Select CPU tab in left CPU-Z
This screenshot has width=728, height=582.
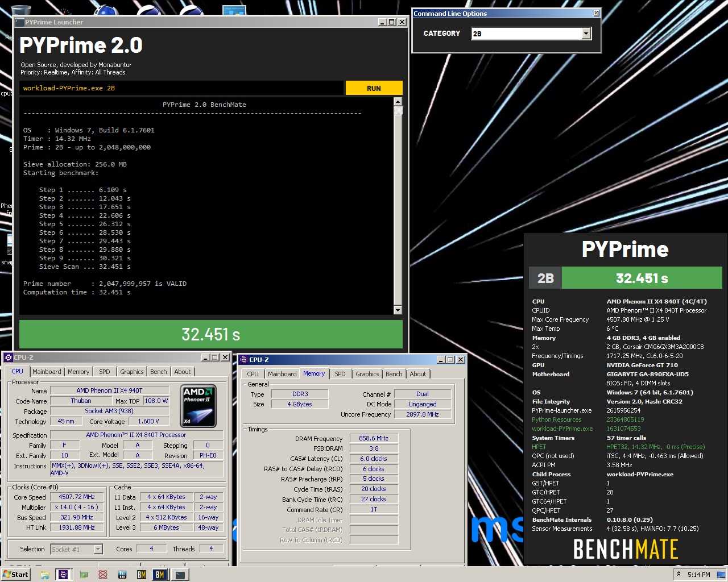(x=18, y=371)
